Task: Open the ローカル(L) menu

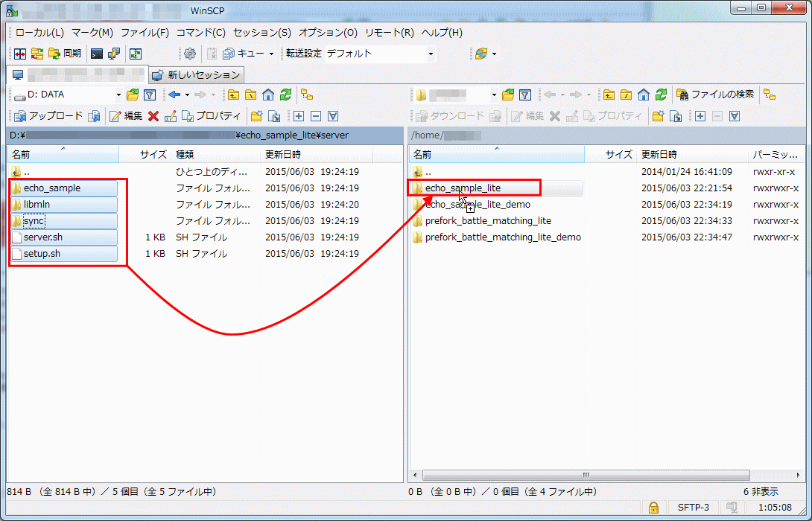Action: click(x=39, y=33)
